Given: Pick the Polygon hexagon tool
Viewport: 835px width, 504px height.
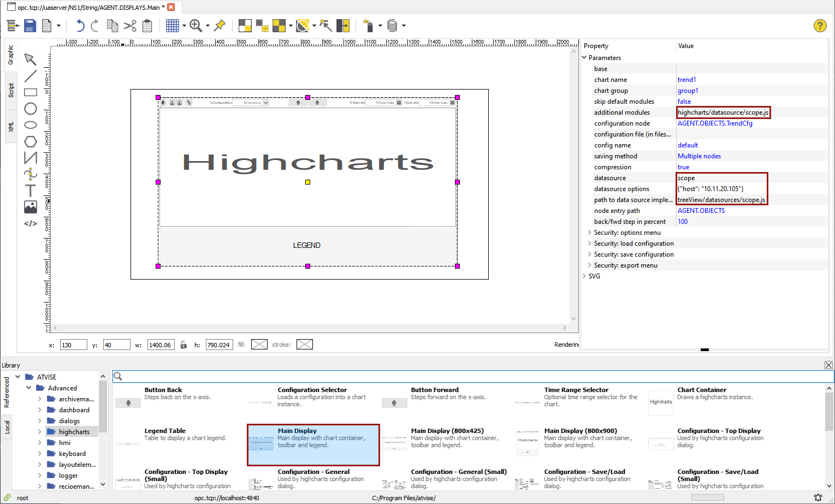Looking at the screenshot, I should tap(31, 141).
